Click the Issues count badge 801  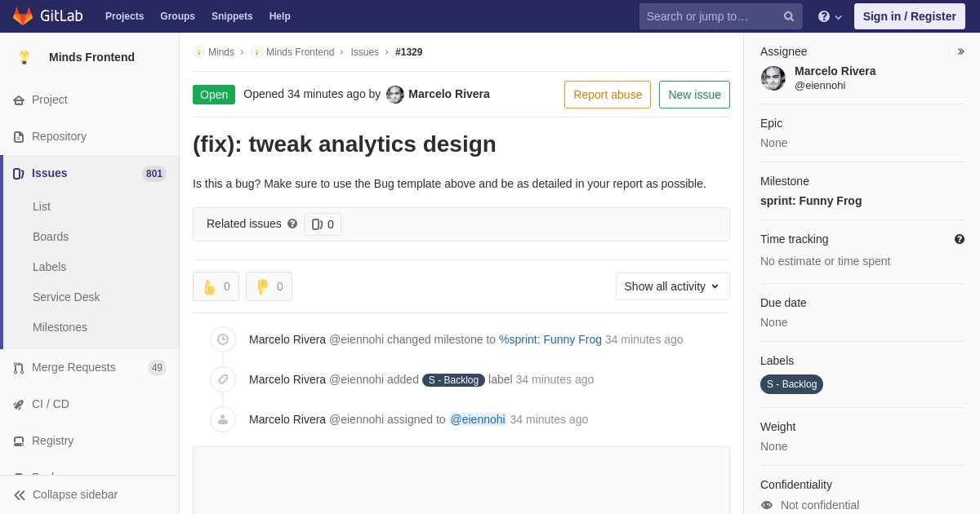coord(154,174)
